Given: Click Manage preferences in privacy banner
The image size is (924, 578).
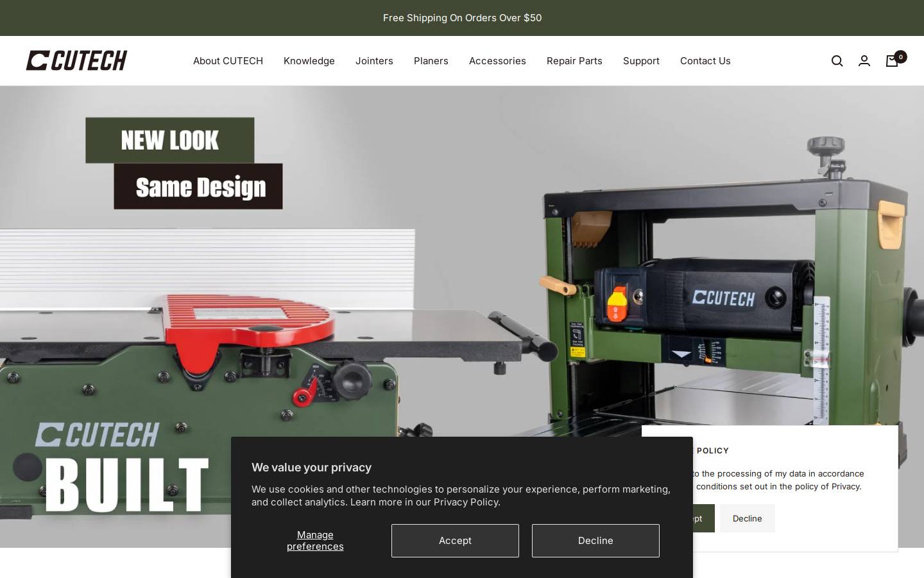Looking at the screenshot, I should pos(315,541).
